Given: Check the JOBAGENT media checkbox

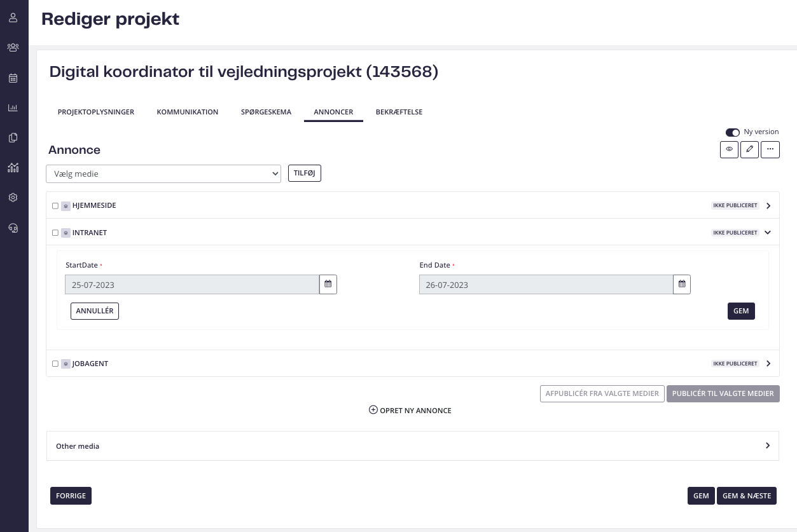Looking at the screenshot, I should pos(55,364).
